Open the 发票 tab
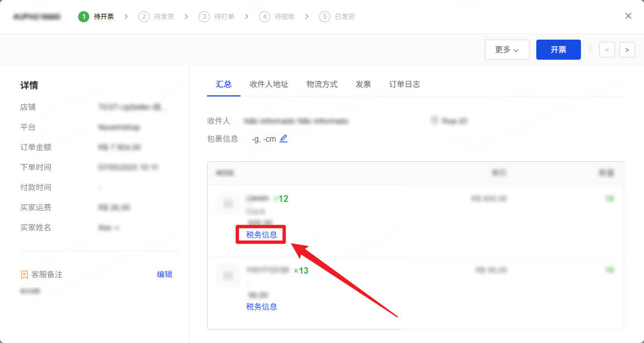Viewport: 644px width, 343px height. pos(363,84)
